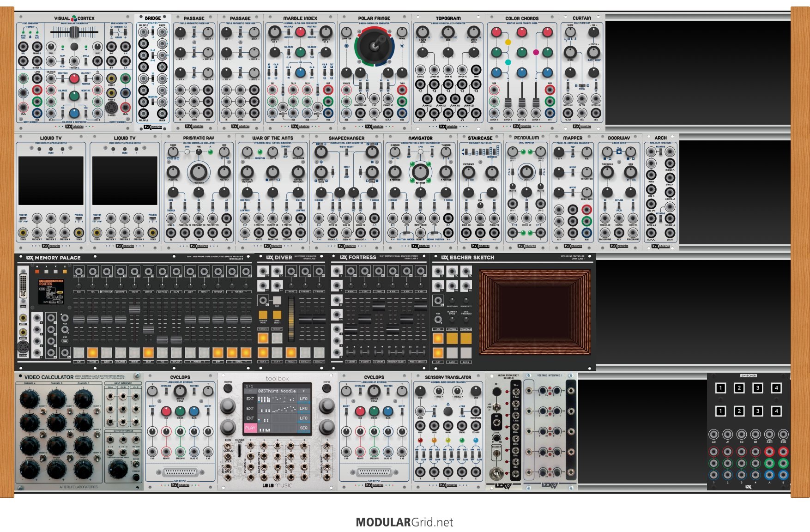The width and height of the screenshot is (810, 532).
Task: Click the INVERT button on Memory Palace
Action: point(134,353)
